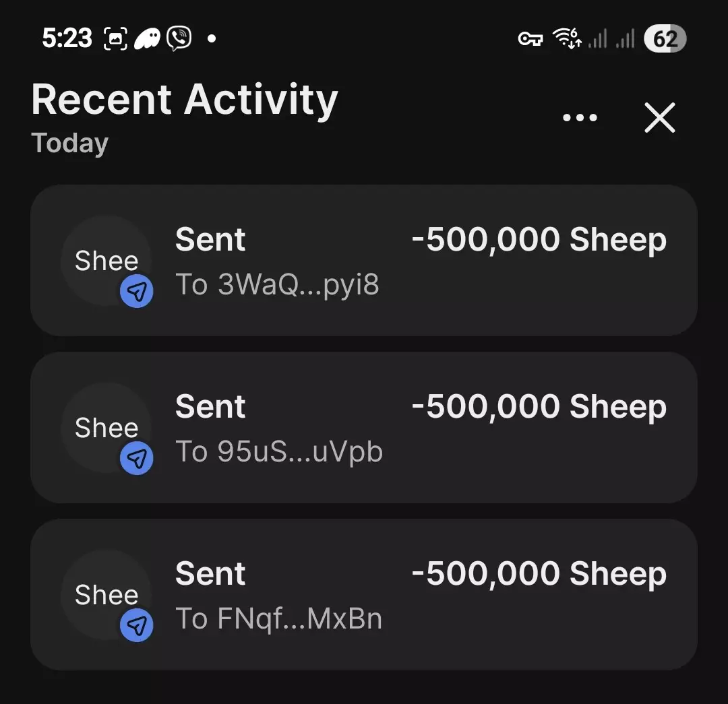Tap the Recent Activity heading

(x=184, y=100)
